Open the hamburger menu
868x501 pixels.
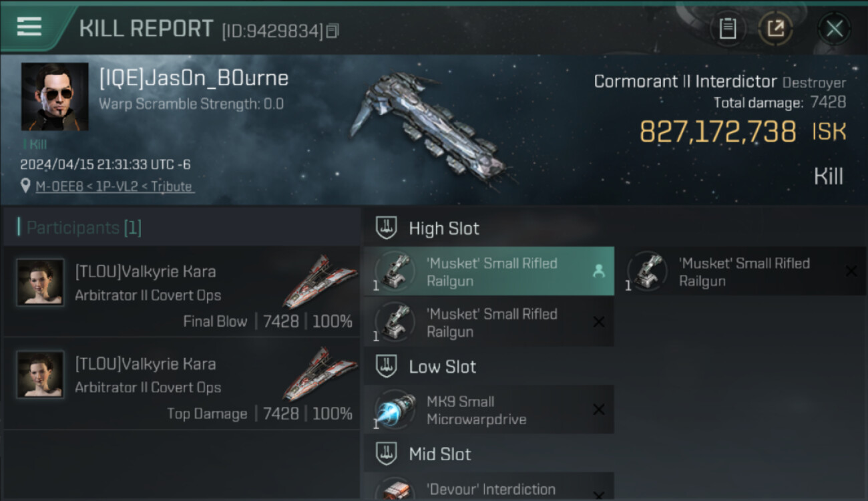point(29,27)
